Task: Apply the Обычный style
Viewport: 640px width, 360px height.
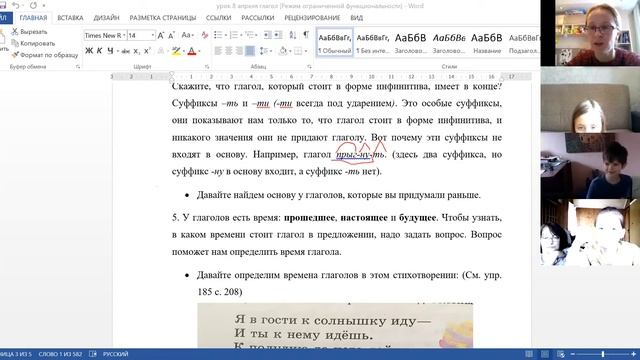Action: point(335,42)
